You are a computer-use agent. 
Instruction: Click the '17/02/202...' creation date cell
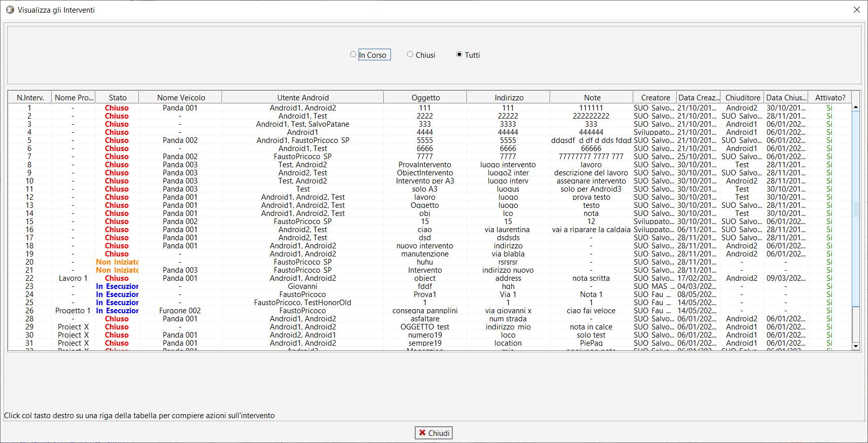[698, 278]
